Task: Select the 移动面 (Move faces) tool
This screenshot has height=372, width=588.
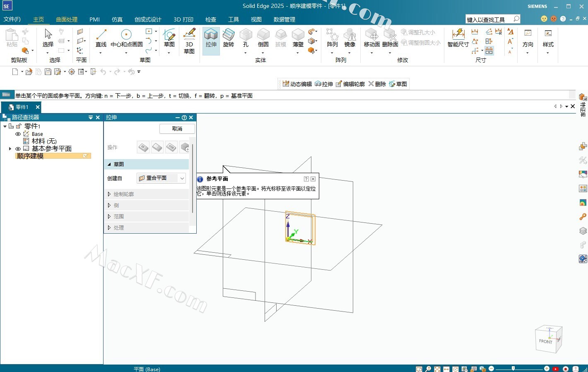Action: 372,38
